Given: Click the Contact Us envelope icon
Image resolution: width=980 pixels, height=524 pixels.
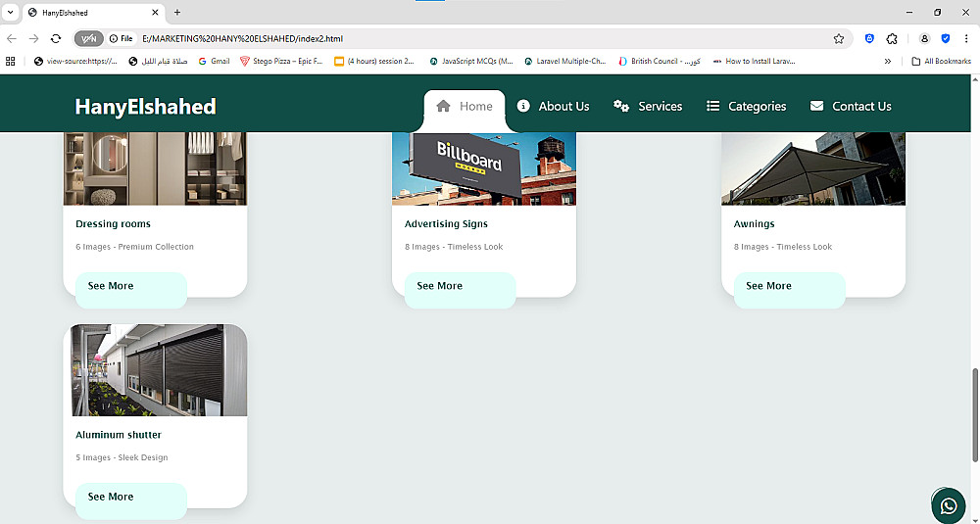Looking at the screenshot, I should pos(817,106).
